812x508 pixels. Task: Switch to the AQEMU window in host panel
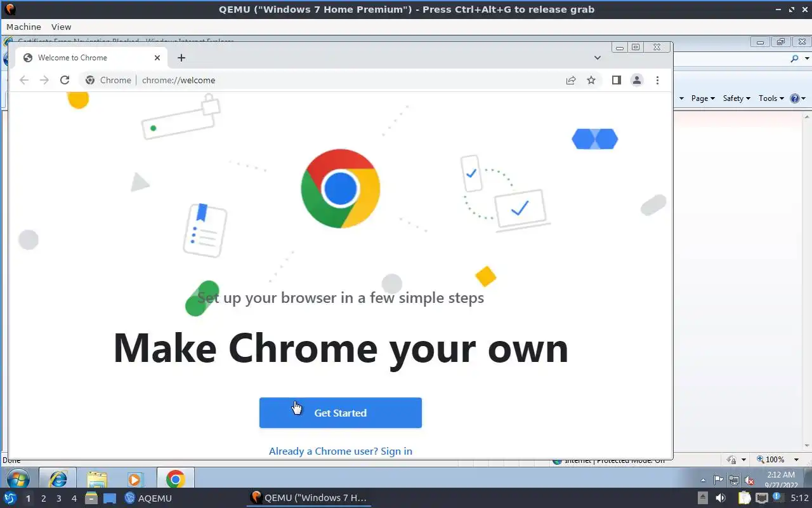[x=148, y=498]
